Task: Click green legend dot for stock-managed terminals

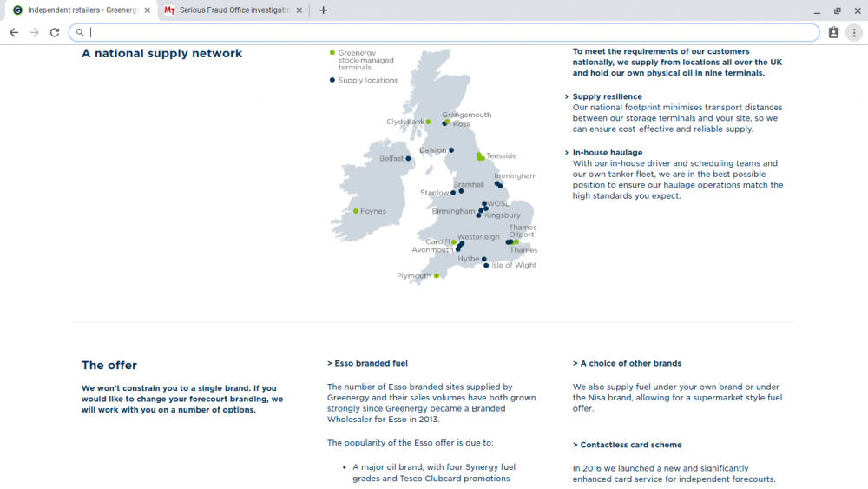Action: coord(332,53)
